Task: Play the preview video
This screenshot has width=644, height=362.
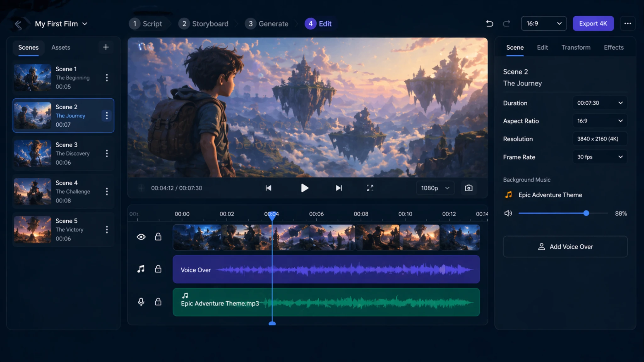Action: tap(304, 188)
